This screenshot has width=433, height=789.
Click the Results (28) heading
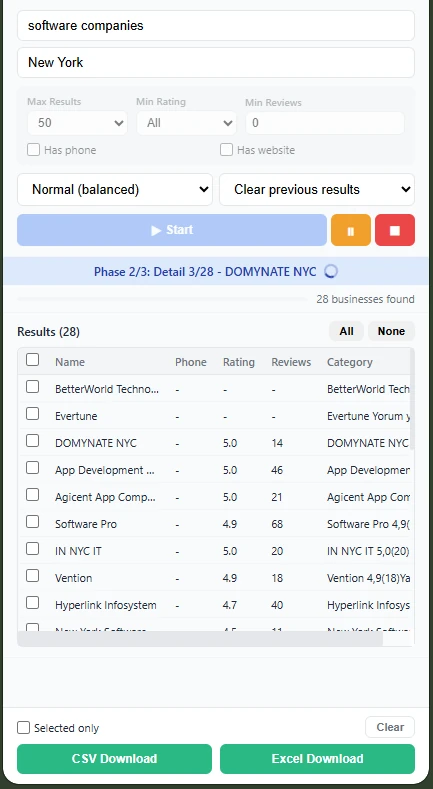tap(48, 332)
